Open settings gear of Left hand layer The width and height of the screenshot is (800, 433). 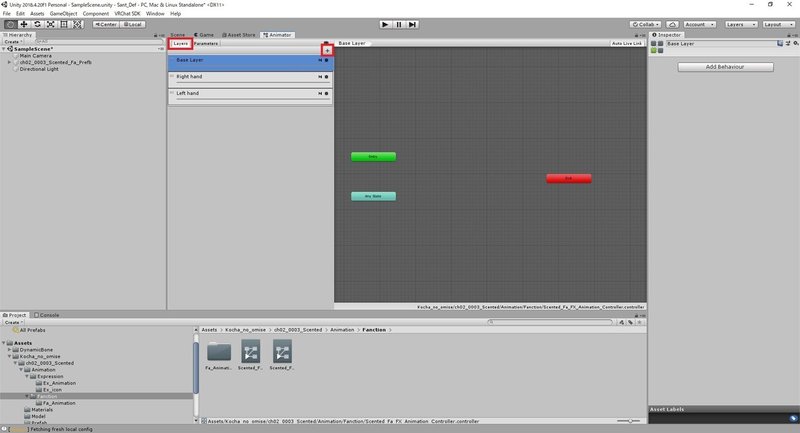point(327,93)
